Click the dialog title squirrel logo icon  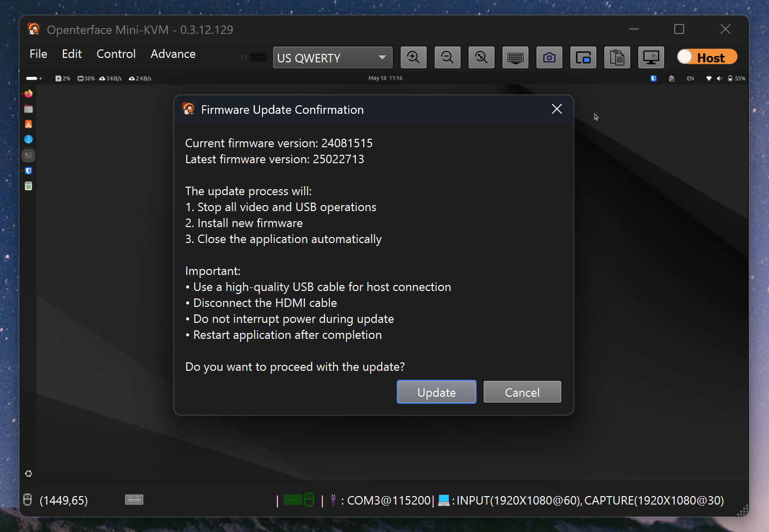189,109
